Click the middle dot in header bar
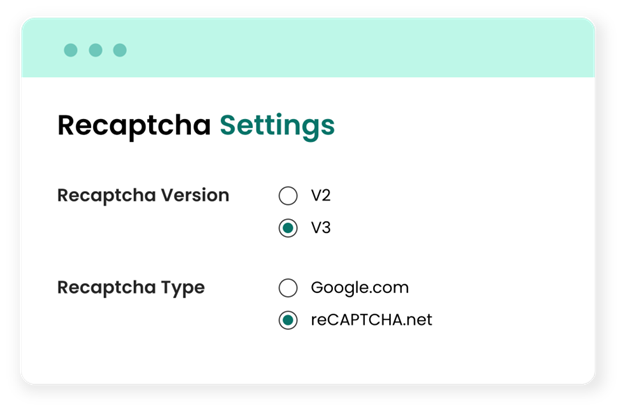Image resolution: width=624 pixels, height=412 pixels. (95, 50)
